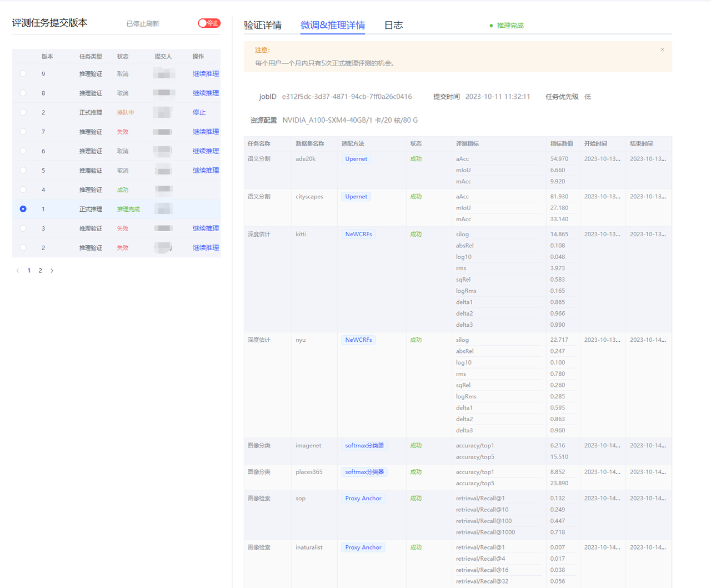This screenshot has width=711, height=588.
Task: Stop the queued version 2 task
Action: [x=199, y=112]
